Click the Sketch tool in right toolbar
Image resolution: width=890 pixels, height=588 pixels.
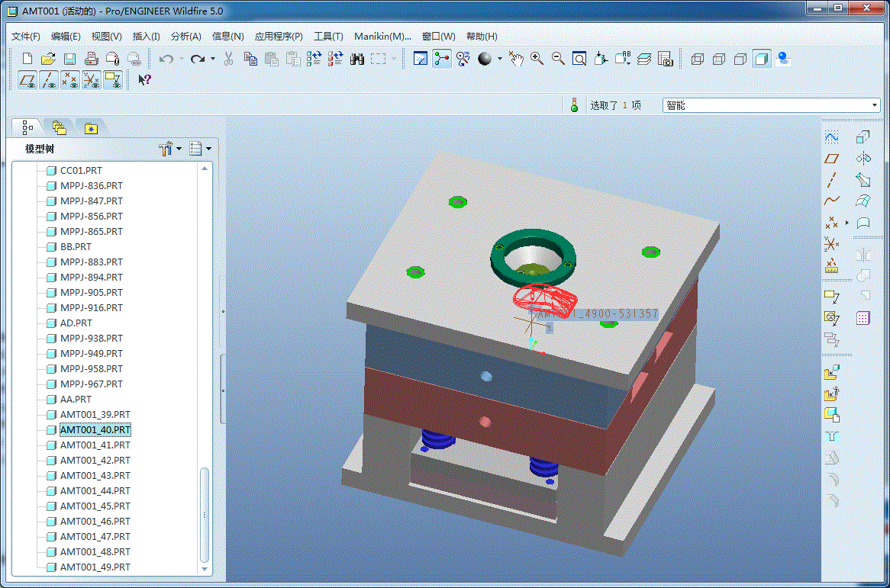(x=832, y=137)
